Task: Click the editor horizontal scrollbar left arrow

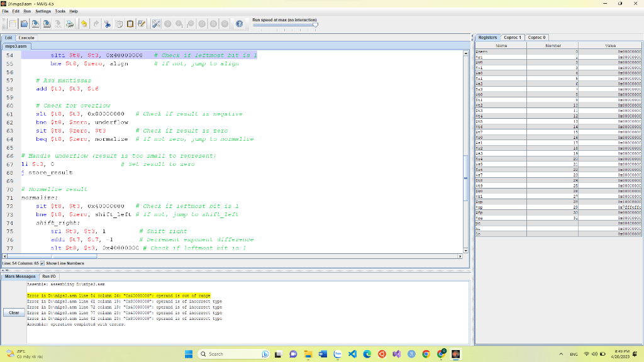Action: pyautogui.click(x=5, y=256)
